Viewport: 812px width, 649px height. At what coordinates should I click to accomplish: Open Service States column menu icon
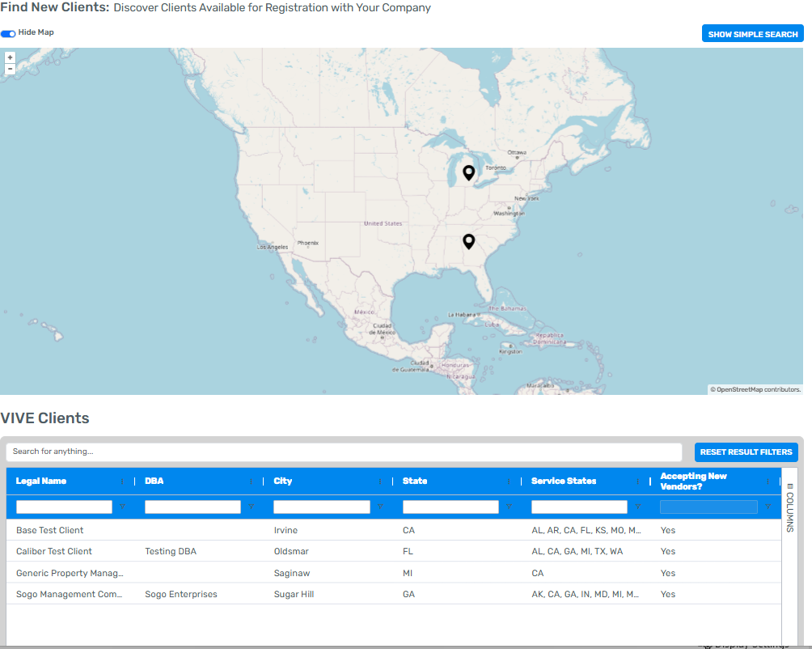[x=637, y=481]
